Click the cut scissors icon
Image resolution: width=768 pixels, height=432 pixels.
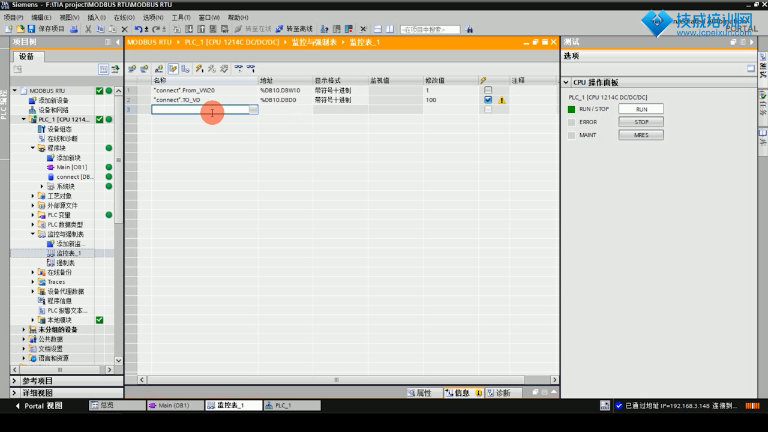tap(88, 29)
